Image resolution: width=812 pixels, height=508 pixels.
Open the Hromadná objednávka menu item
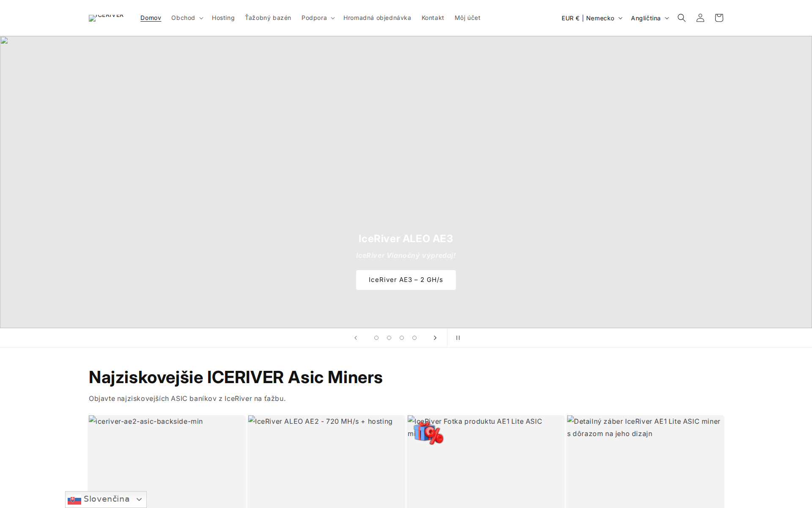[x=377, y=18]
